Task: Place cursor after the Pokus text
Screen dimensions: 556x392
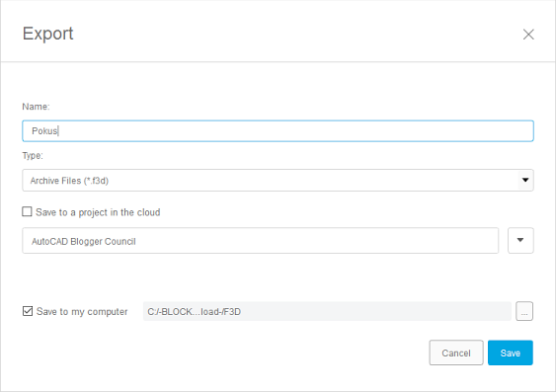Action: (x=59, y=130)
